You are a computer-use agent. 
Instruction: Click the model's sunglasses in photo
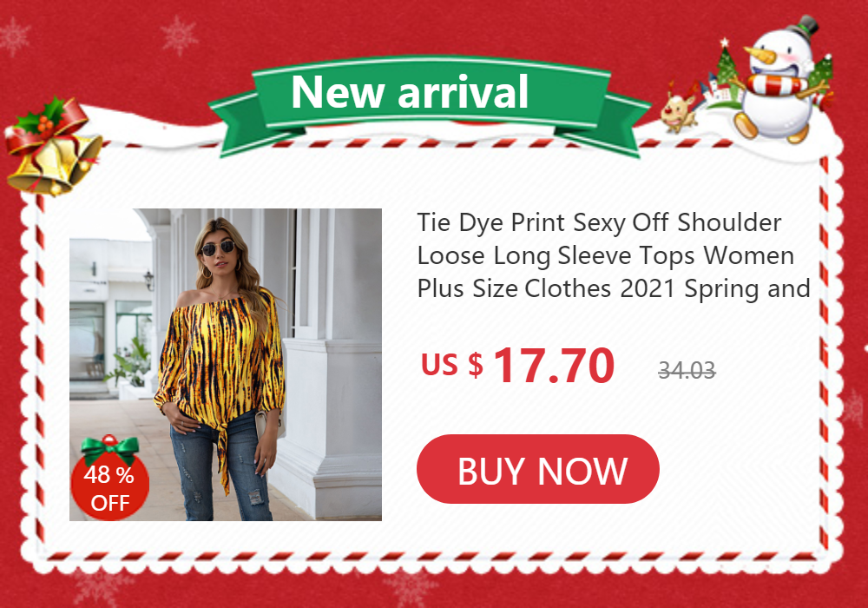217,248
